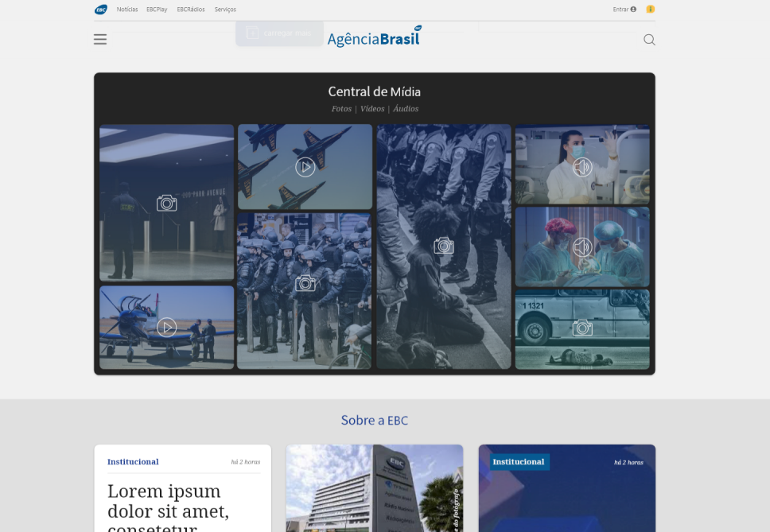Click speaker icon on surgeons audio
Screen dimensions: 770x532
tap(582, 247)
